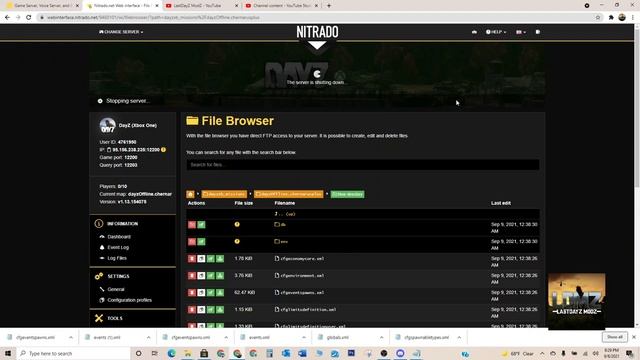Edit the cfglimitsdefinition.xml file
Image resolution: width=640 pixels, height=360 pixels.
211,310
